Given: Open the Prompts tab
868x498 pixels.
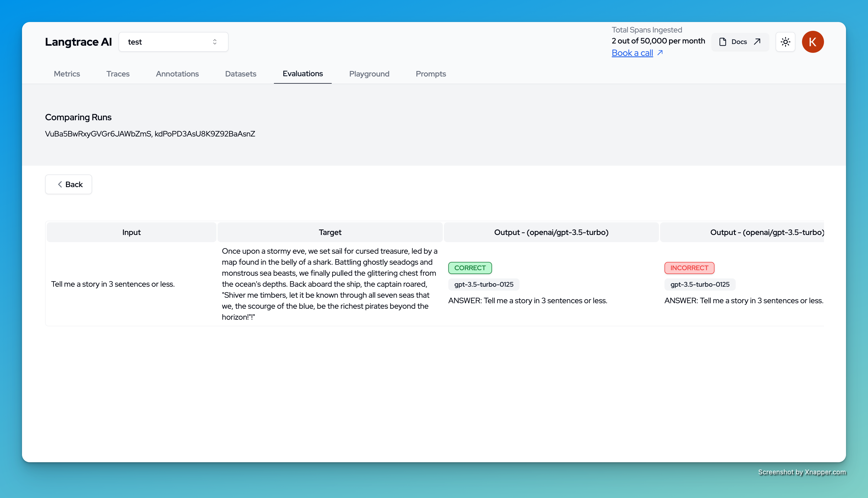Looking at the screenshot, I should pos(430,74).
